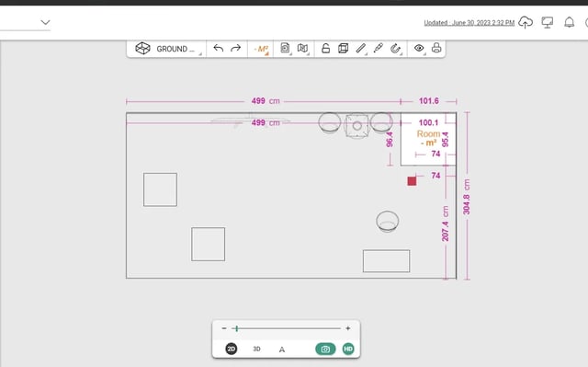588x367 pixels.
Task: Select the ruler measure tool
Action: [x=360, y=49]
